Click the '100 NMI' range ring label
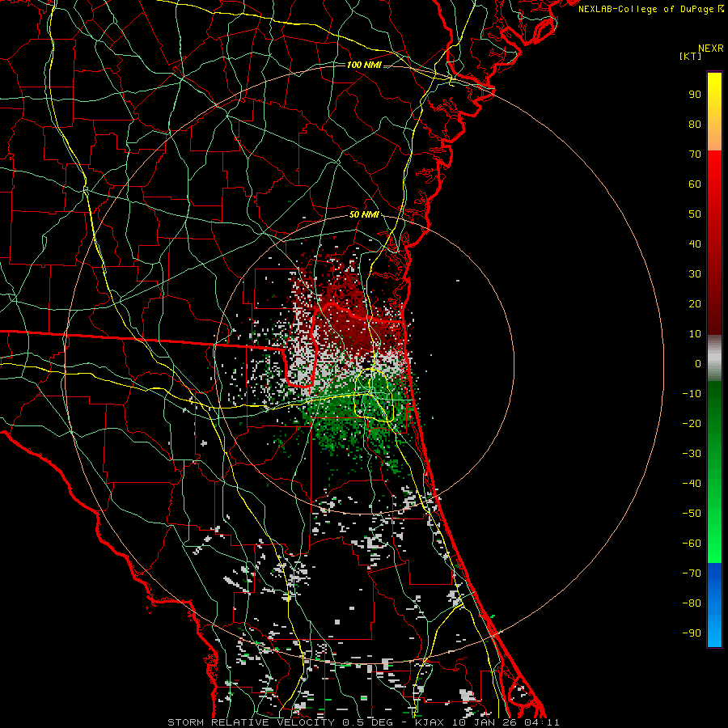 coord(364,65)
